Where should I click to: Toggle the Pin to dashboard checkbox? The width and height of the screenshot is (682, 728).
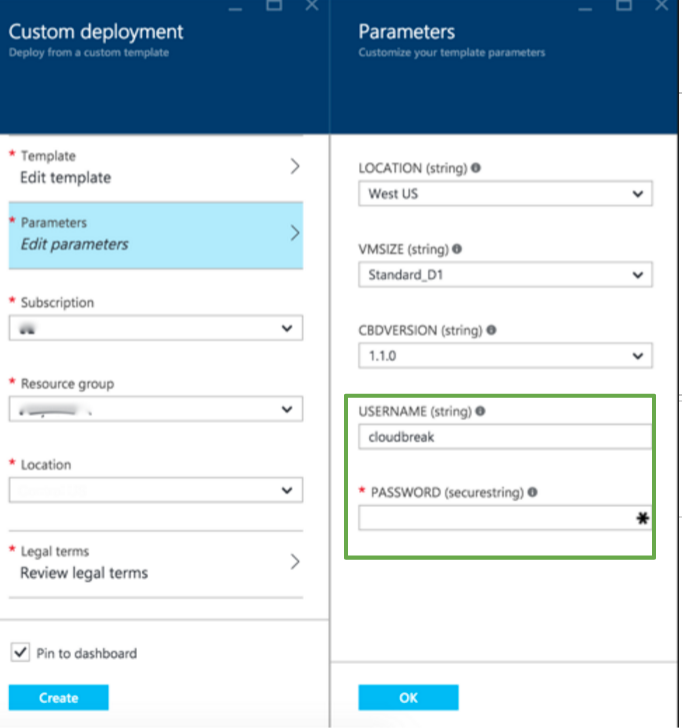click(19, 653)
